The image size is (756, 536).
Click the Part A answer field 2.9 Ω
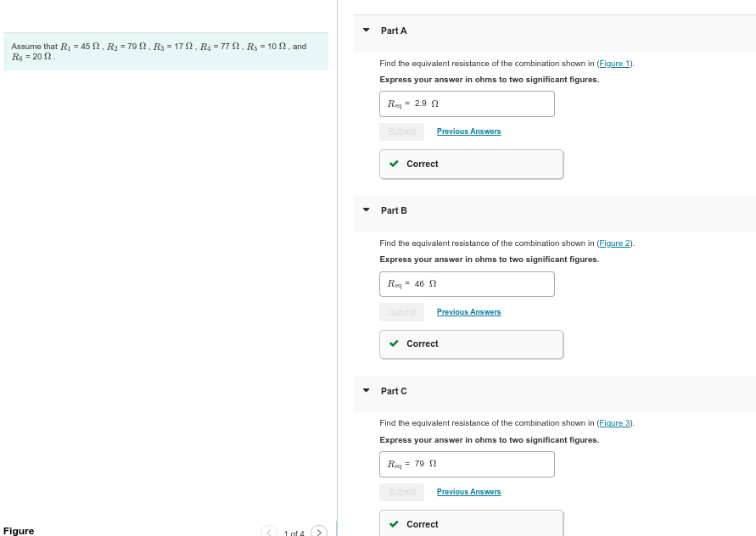tap(467, 103)
